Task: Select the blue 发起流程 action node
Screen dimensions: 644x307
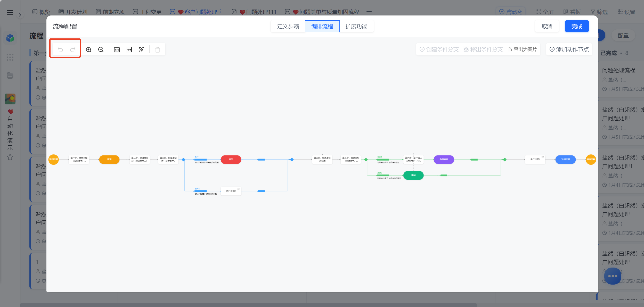Action: point(566,160)
